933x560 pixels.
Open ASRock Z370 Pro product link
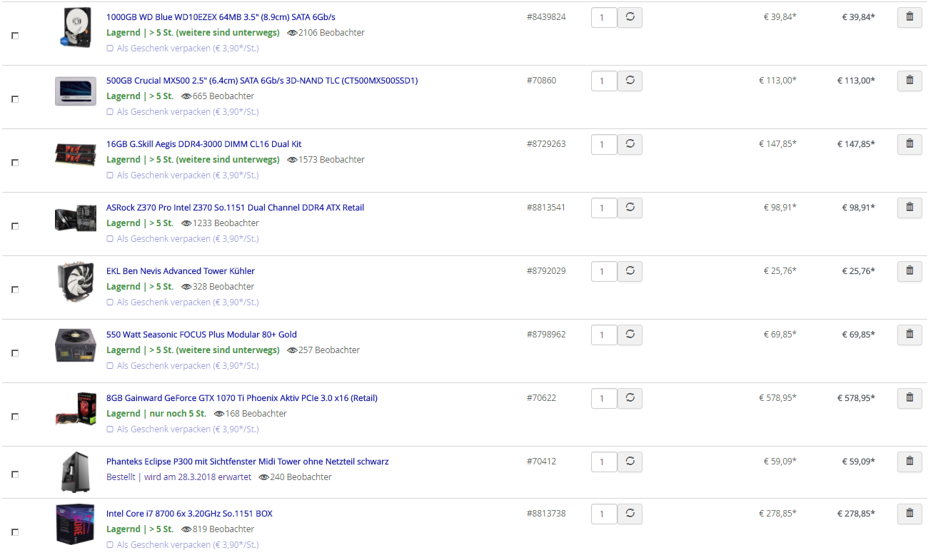click(x=235, y=208)
